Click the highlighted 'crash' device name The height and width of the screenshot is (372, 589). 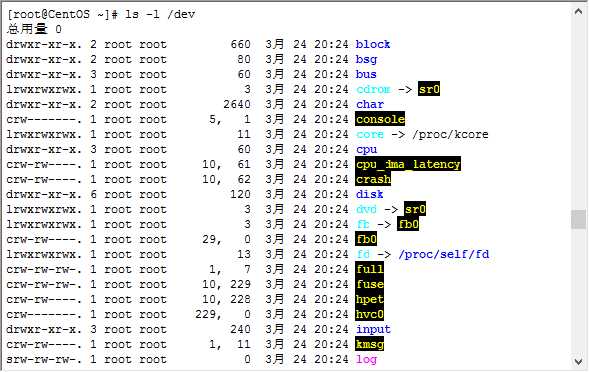pos(373,179)
